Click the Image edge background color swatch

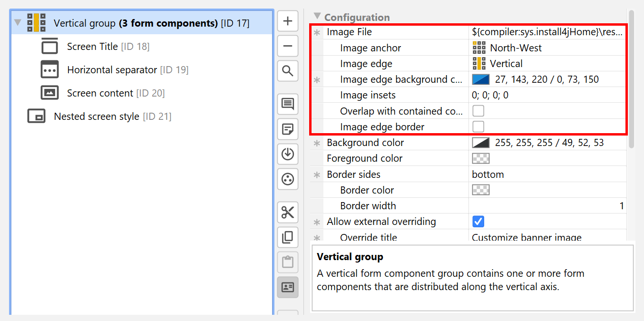tap(480, 79)
